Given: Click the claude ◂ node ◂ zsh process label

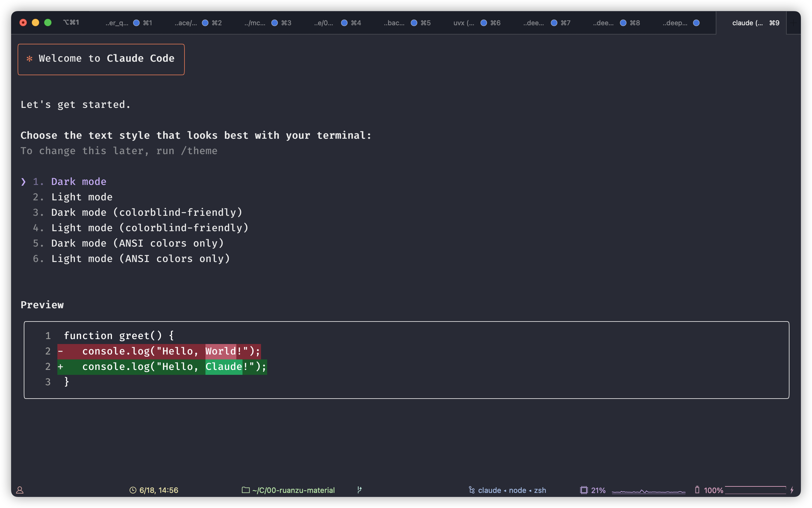Looking at the screenshot, I should click(512, 490).
